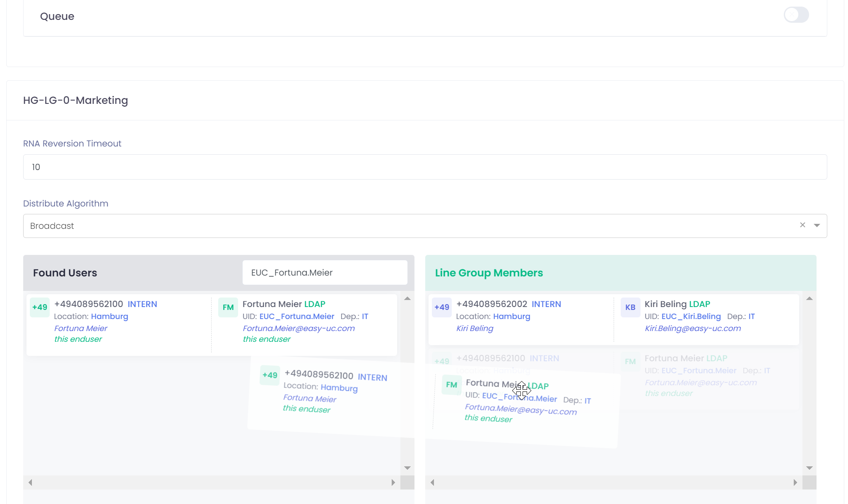Toggle the Queue switch

click(x=796, y=15)
